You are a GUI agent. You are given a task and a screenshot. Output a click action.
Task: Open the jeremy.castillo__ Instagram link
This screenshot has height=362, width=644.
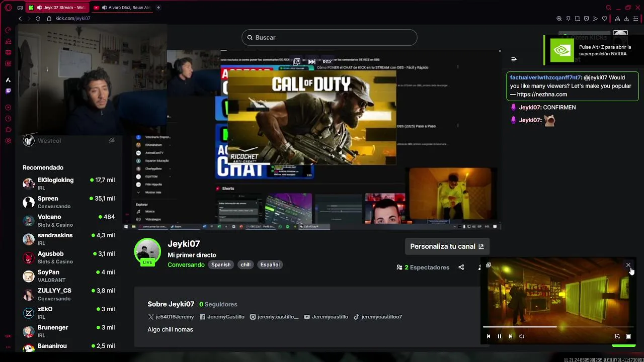pyautogui.click(x=274, y=317)
